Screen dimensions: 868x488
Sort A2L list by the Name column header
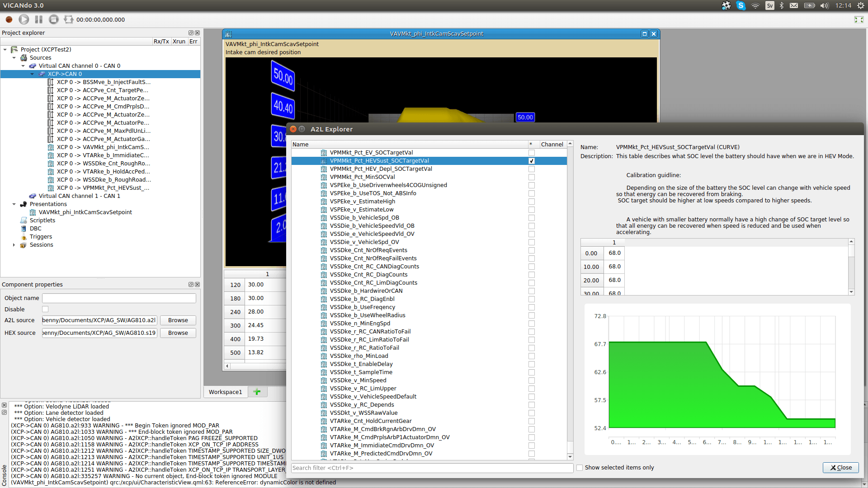pyautogui.click(x=409, y=144)
